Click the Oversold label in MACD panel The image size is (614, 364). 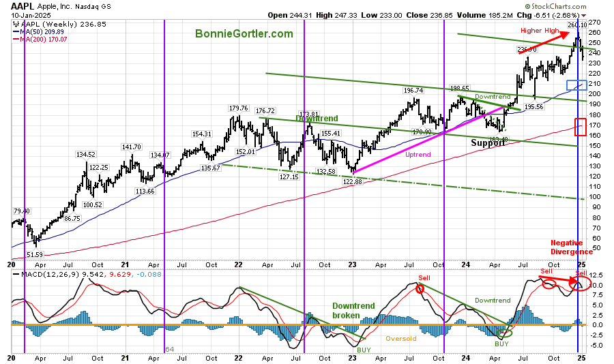(401, 339)
